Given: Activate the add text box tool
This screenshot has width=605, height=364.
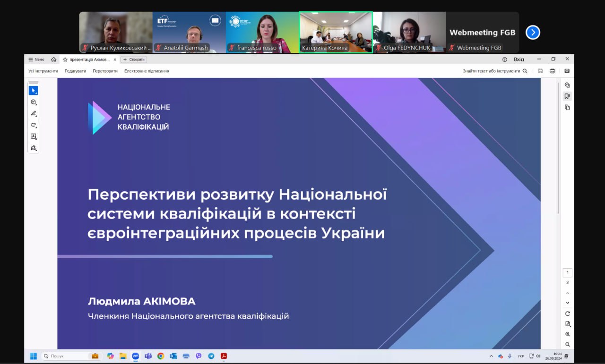Looking at the screenshot, I should point(33,136).
